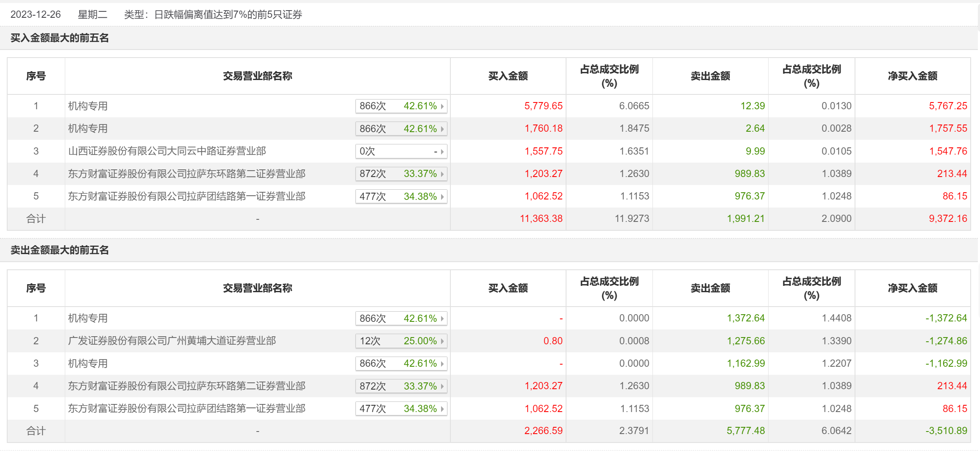Open 拉萨团结路第一证券营业部 in sell table
The width and height of the screenshot is (980, 451).
click(187, 409)
